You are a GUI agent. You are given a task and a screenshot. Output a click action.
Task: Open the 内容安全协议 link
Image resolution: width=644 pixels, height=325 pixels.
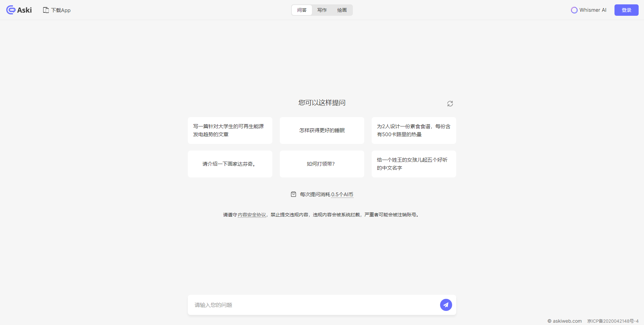tap(252, 215)
